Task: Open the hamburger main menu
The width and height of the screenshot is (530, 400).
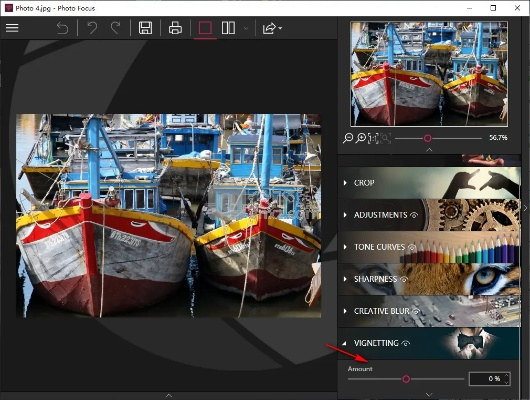Action: [12, 28]
